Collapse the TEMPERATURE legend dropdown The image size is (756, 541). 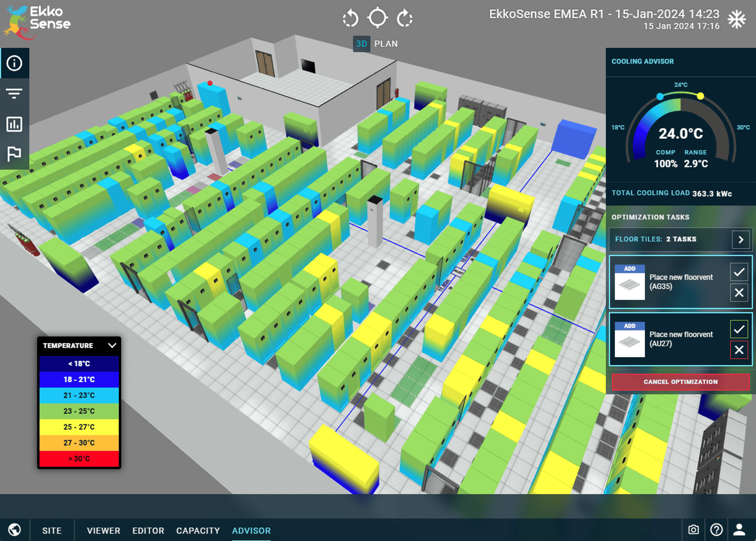click(x=112, y=345)
